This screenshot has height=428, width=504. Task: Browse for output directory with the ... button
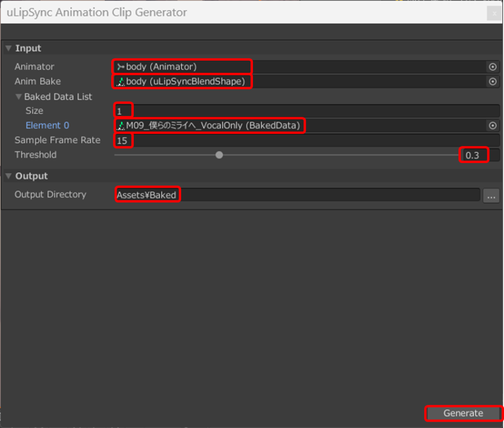(491, 196)
